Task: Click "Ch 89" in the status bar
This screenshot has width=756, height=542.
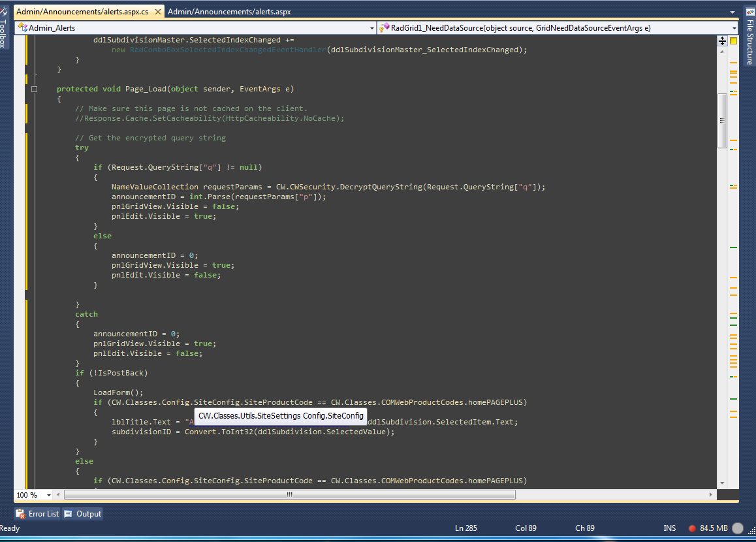Action: pyautogui.click(x=585, y=528)
